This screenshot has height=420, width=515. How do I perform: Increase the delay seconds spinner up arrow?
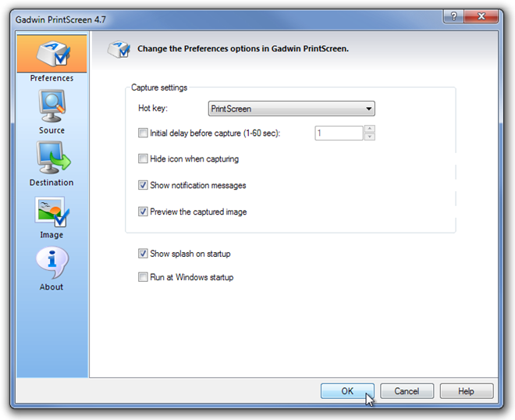coord(370,129)
